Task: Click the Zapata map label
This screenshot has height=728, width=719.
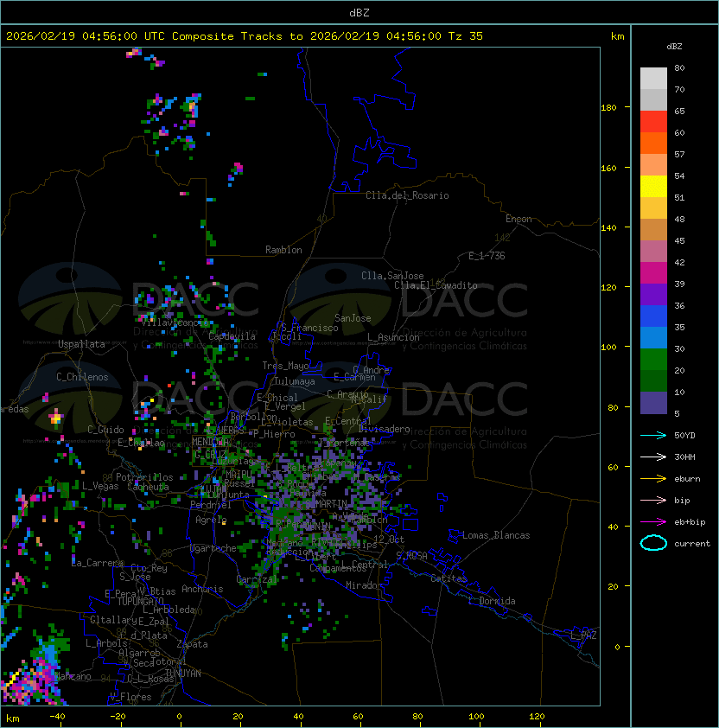Action: [192, 644]
